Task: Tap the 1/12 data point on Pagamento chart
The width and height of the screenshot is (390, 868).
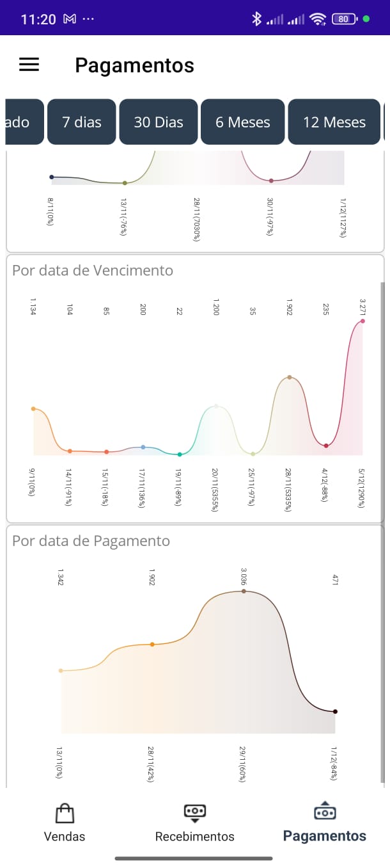Action: [x=335, y=711]
